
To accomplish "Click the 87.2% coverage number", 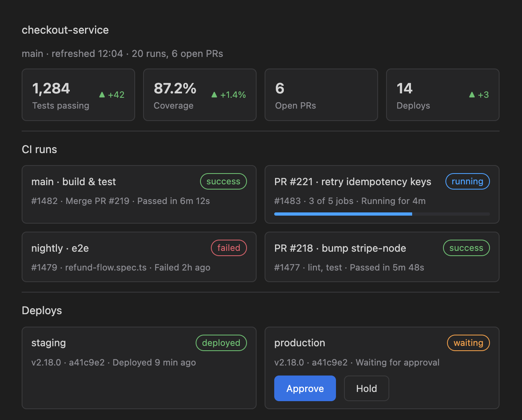I will tap(175, 89).
